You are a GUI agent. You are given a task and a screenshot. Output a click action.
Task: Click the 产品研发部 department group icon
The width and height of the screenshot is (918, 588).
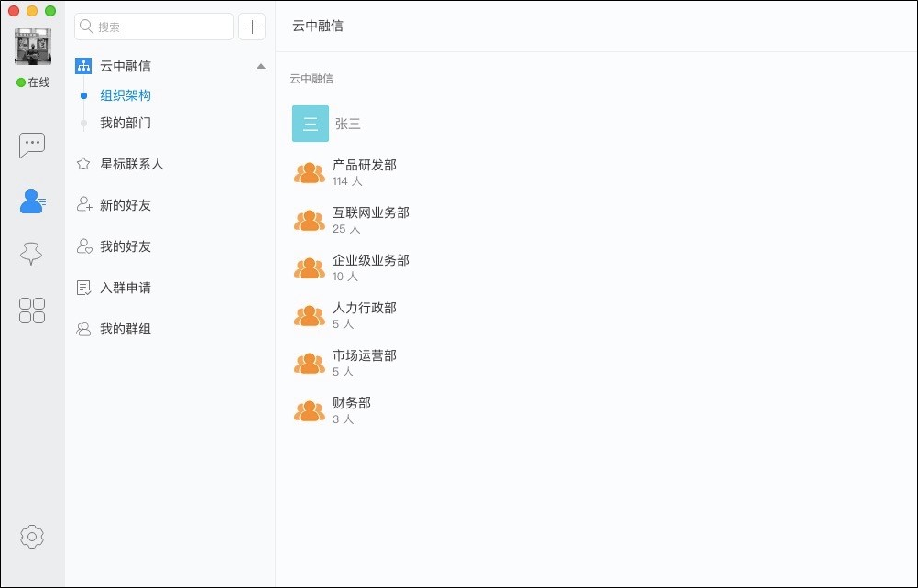tap(310, 171)
